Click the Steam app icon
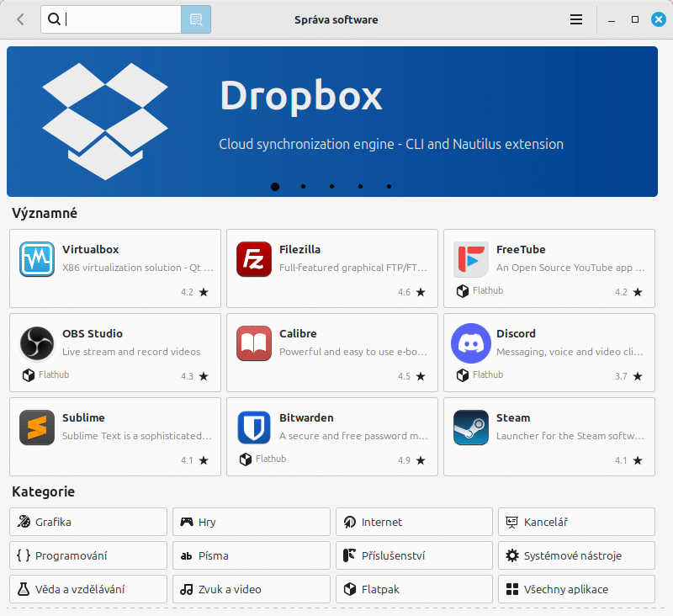Image resolution: width=673 pixels, height=616 pixels. coord(470,427)
